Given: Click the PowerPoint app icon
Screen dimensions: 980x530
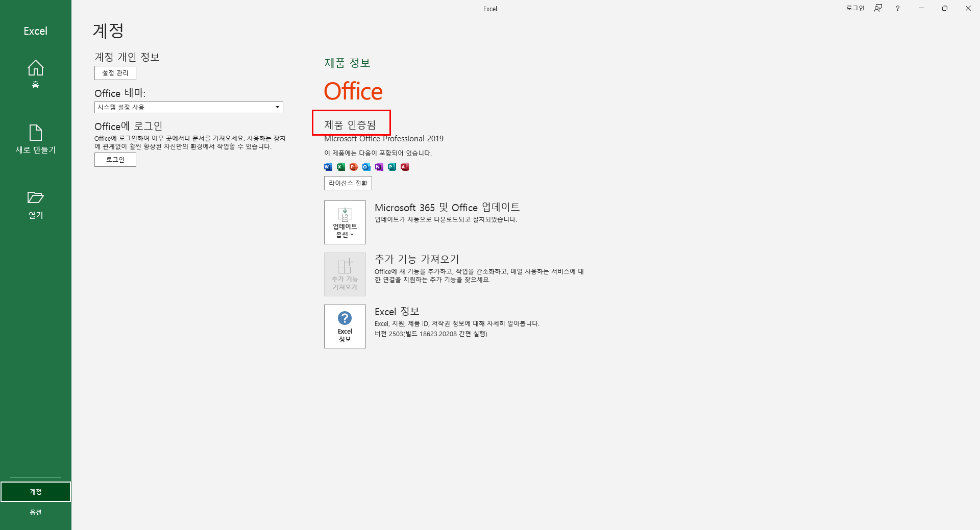Looking at the screenshot, I should (x=354, y=167).
